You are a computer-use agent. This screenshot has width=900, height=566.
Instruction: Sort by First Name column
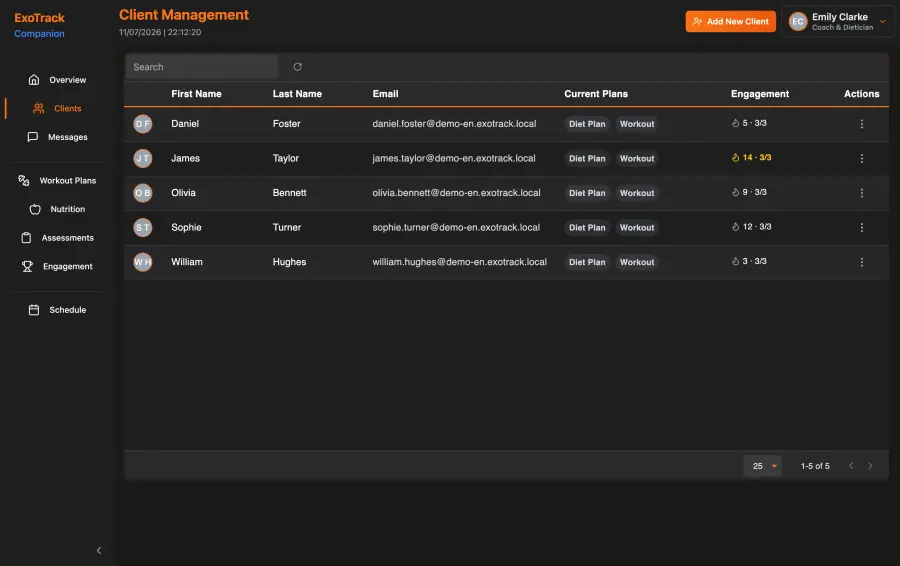(196, 94)
